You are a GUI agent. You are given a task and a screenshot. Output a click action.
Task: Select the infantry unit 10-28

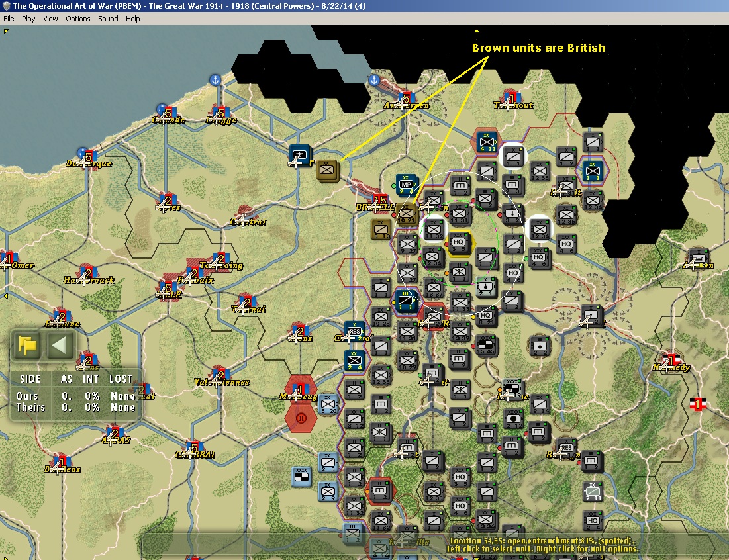381,316
